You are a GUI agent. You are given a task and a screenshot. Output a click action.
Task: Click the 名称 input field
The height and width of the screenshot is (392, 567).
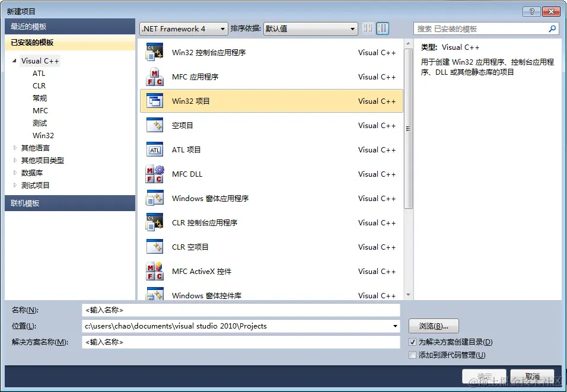(241, 310)
